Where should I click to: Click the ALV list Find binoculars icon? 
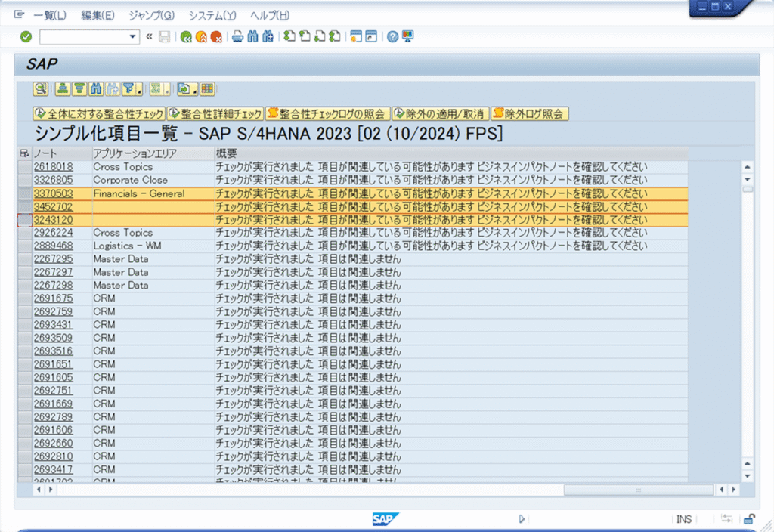96,89
